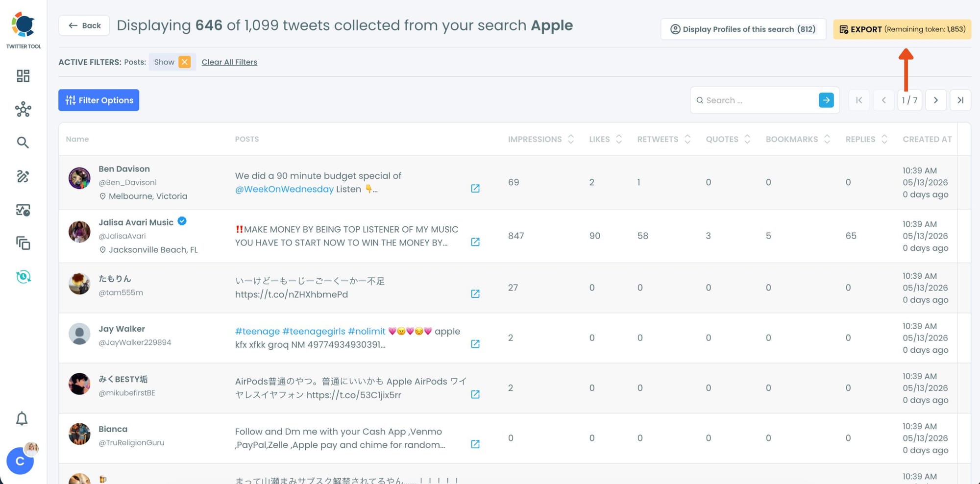
Task: Click みくBESTY垢's profile picture
Action: 79,384
